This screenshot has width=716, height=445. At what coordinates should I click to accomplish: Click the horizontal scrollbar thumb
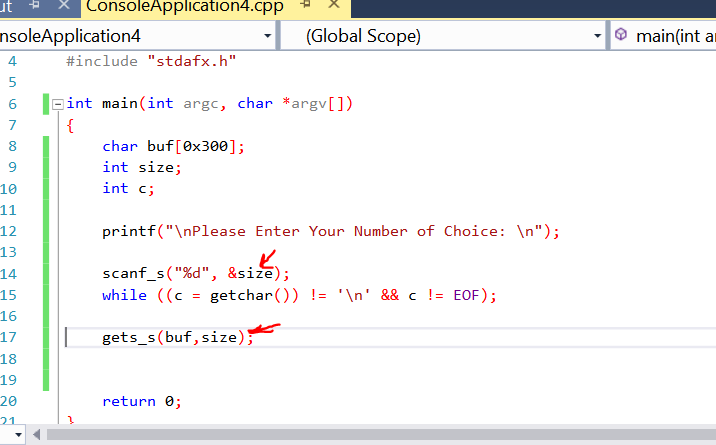[x=350, y=434]
